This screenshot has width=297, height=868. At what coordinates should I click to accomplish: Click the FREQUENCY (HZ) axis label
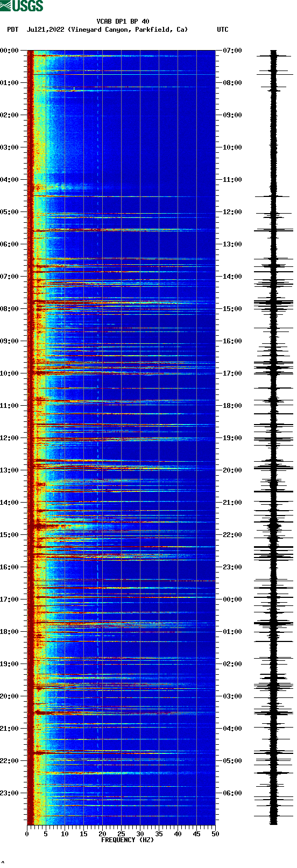pyautogui.click(x=128, y=840)
